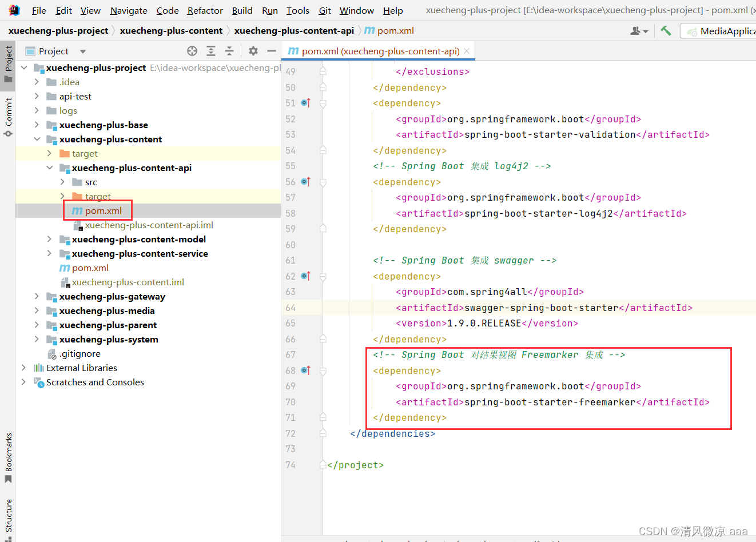Screen dimensions: 756x542
Task: Open the Refactor menu
Action: (x=205, y=10)
